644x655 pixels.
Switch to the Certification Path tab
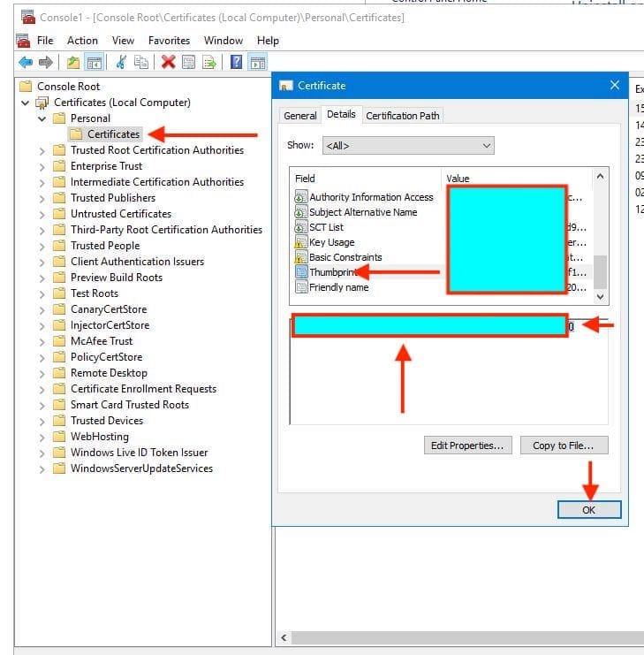pos(402,116)
